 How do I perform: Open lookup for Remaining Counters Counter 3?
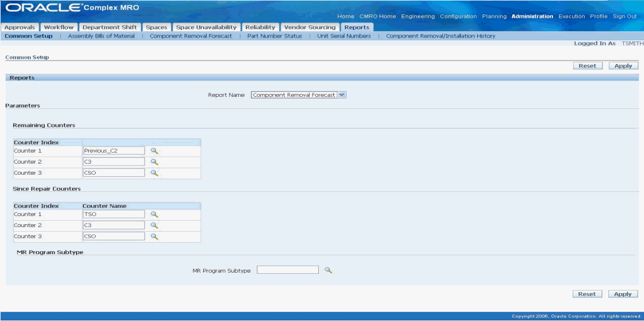[154, 173]
